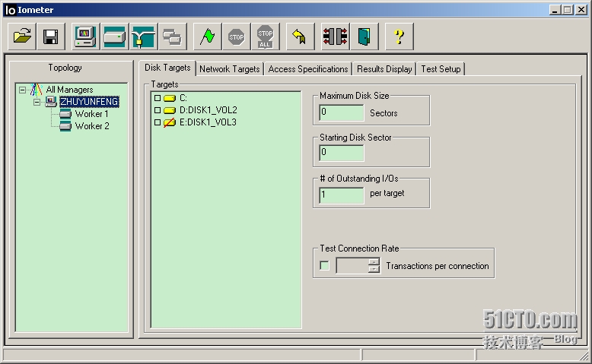Open the Test Setup tab
This screenshot has width=592, height=364.
point(441,69)
